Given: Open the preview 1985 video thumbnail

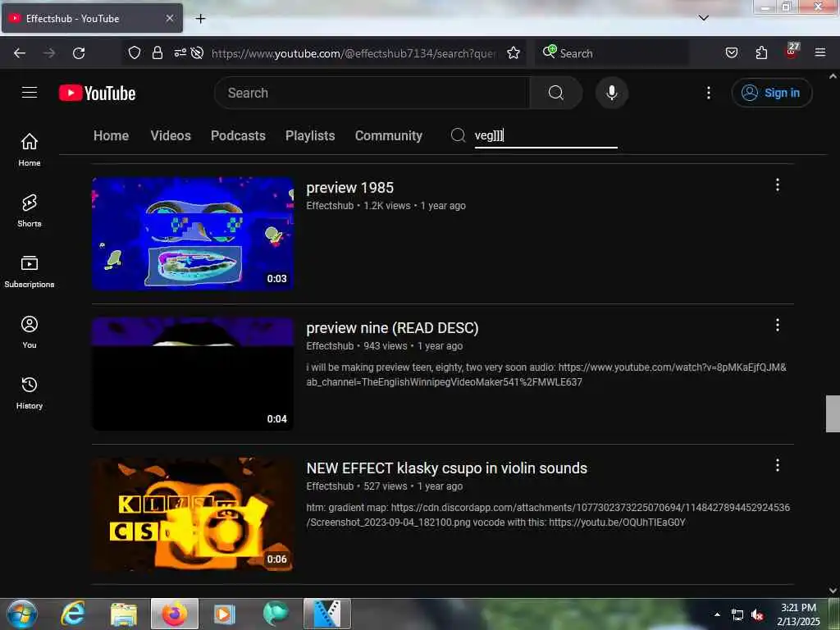Looking at the screenshot, I should pos(193,234).
